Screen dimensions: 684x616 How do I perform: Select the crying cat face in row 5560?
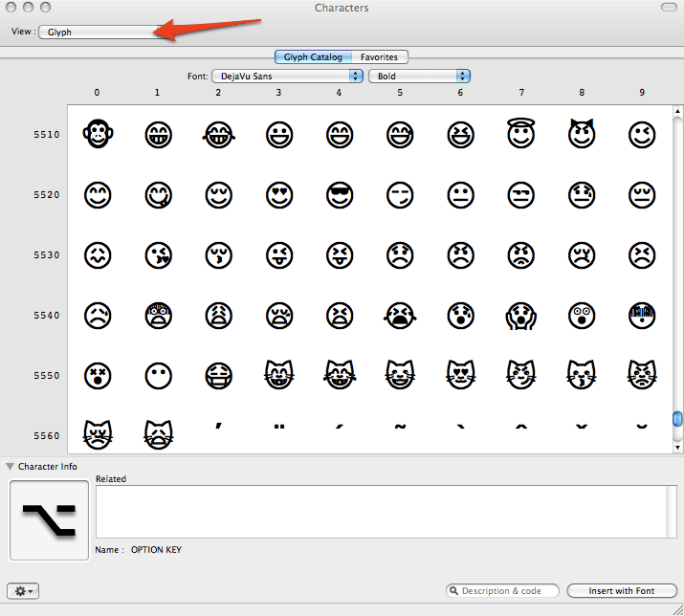pos(98,434)
